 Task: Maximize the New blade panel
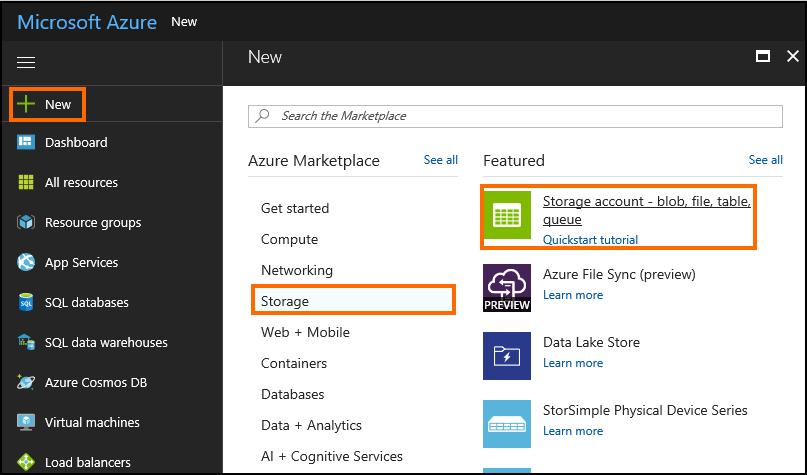coord(762,57)
